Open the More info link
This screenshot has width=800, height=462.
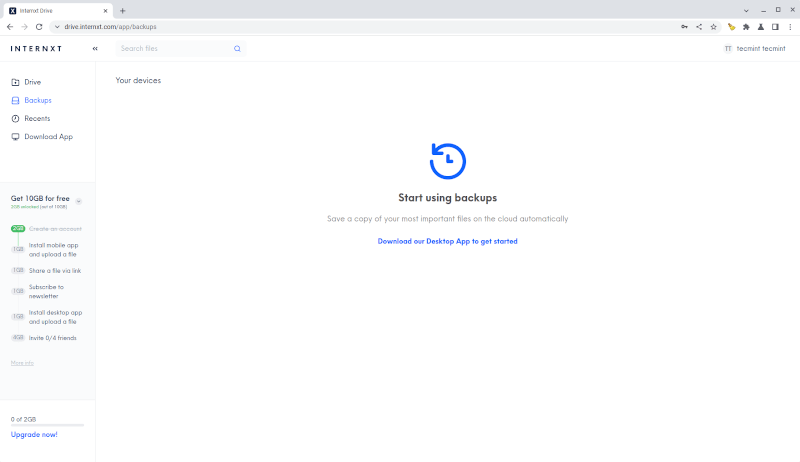click(x=22, y=363)
